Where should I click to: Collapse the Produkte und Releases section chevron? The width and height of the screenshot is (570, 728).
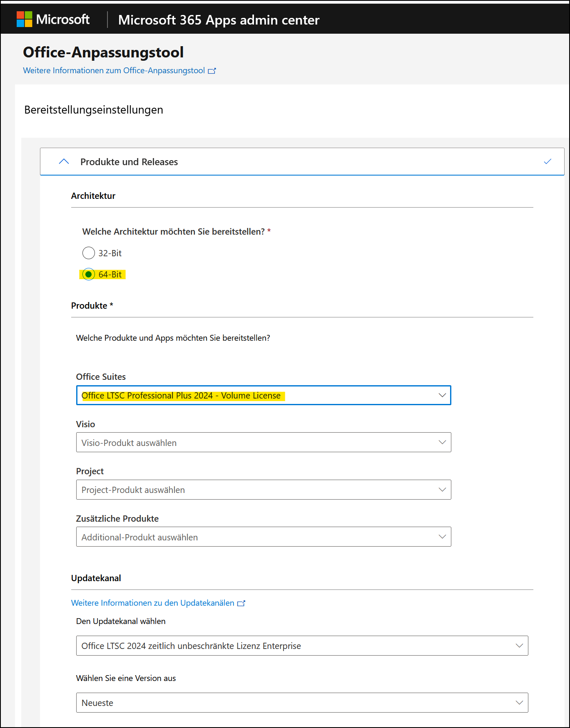pyautogui.click(x=64, y=162)
